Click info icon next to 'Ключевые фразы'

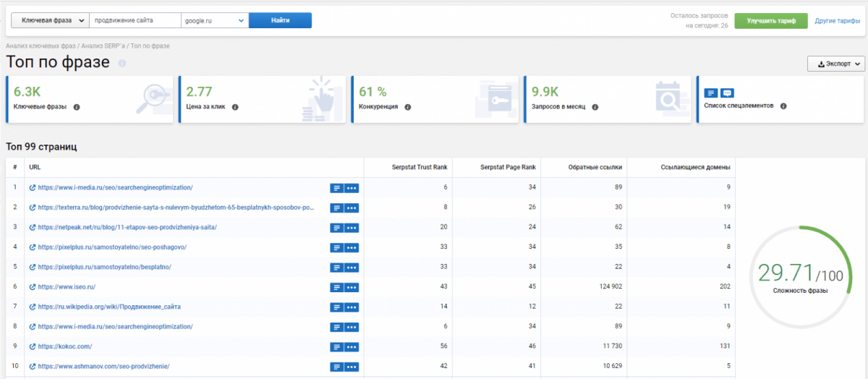77,107
